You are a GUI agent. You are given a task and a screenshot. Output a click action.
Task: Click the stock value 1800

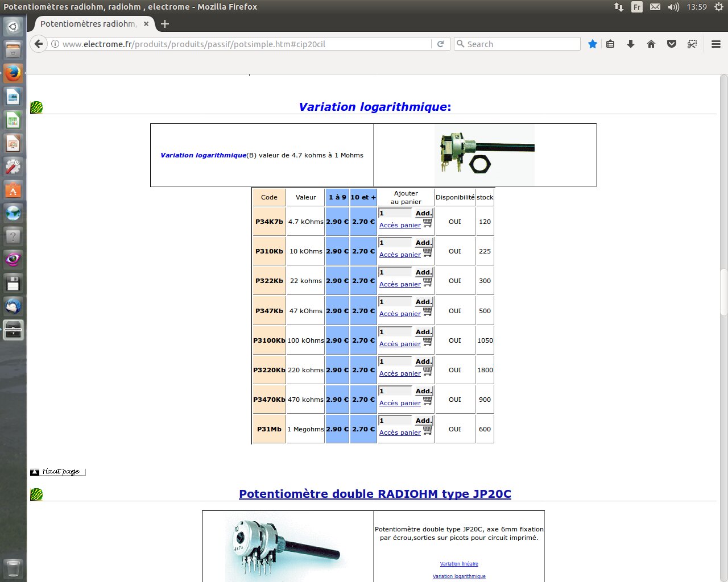[x=485, y=370]
